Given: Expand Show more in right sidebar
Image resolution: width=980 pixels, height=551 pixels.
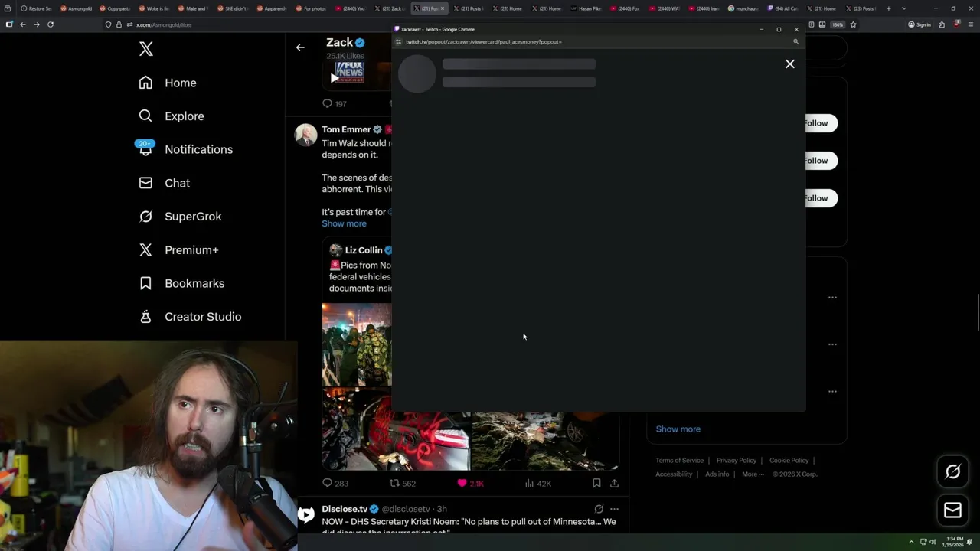Looking at the screenshot, I should (678, 429).
